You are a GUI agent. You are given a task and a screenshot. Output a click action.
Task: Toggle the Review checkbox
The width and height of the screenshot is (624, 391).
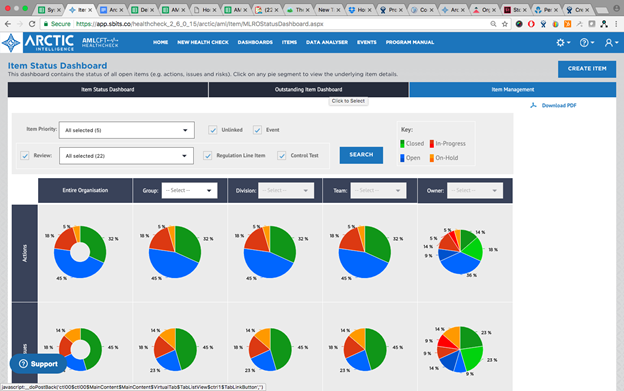(25, 156)
